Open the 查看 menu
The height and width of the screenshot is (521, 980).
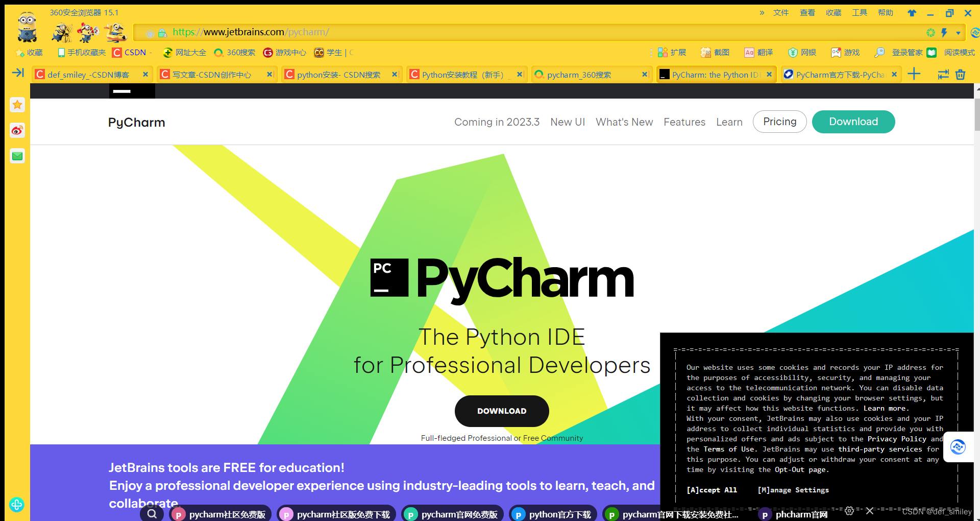click(807, 13)
